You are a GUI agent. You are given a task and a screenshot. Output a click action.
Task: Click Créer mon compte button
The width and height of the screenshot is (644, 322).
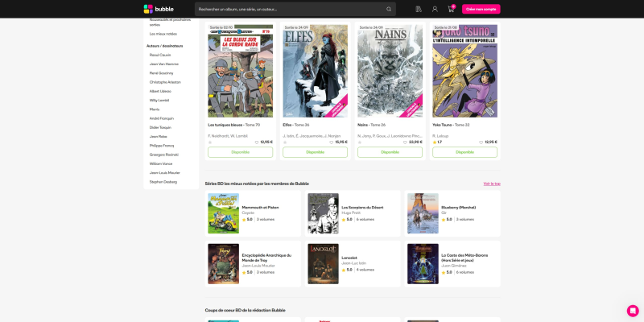coord(481,9)
